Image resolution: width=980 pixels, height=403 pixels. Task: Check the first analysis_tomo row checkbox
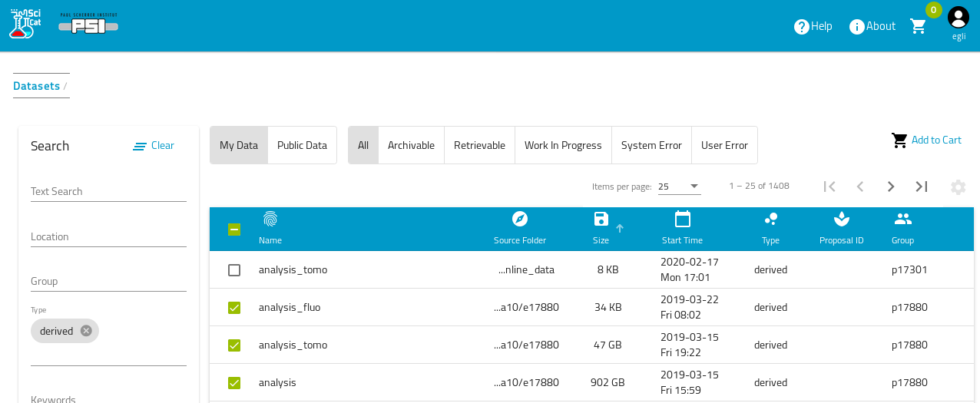click(x=234, y=270)
